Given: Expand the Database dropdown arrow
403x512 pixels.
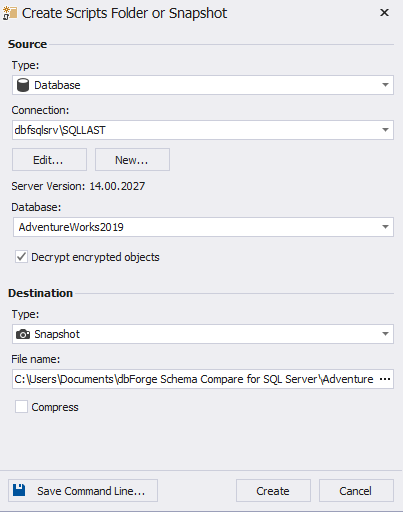Looking at the screenshot, I should click(x=385, y=227).
